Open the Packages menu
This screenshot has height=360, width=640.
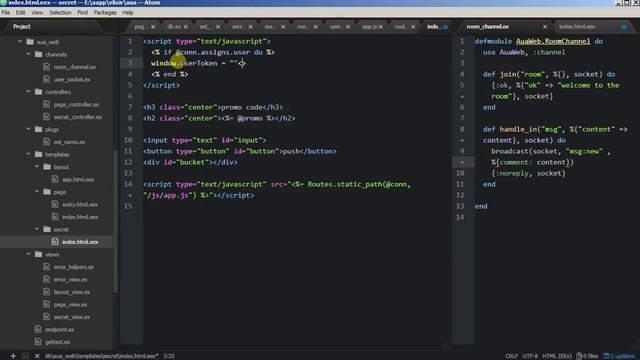click(x=105, y=13)
